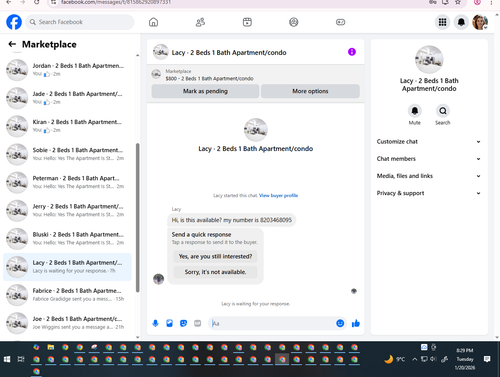Open Bluski's apartment conversation
The image size is (500, 377).
coord(67,239)
